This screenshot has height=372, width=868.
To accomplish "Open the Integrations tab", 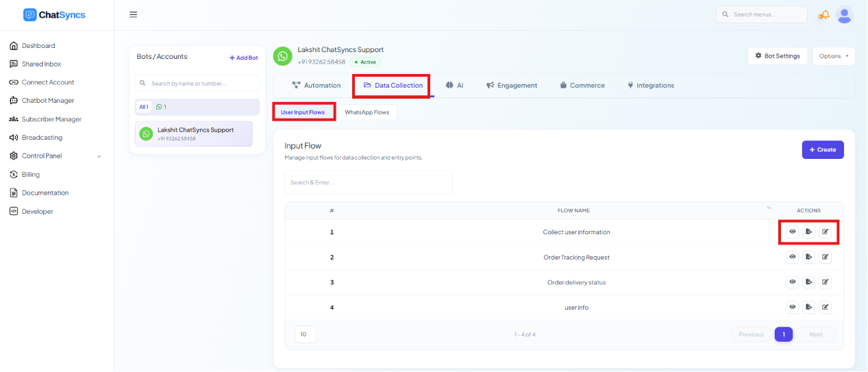I will (651, 86).
